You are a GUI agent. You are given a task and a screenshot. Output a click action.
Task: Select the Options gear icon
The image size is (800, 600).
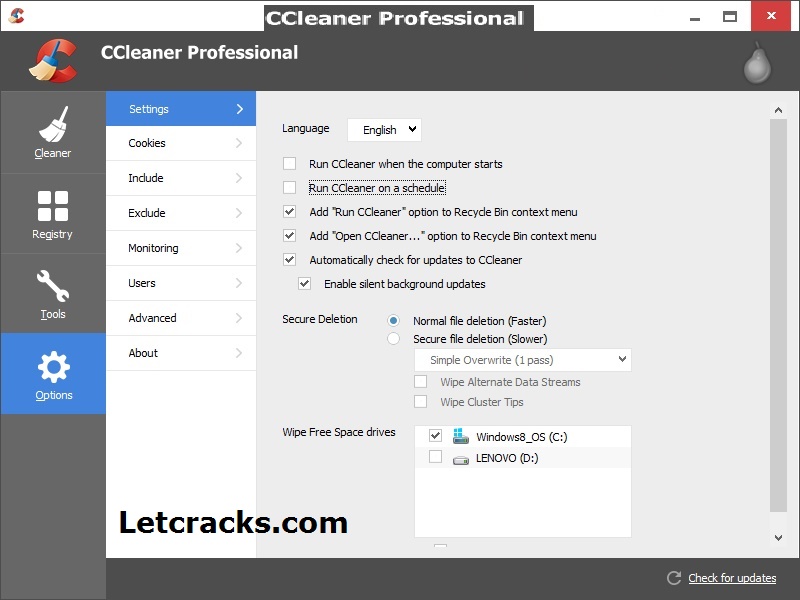pyautogui.click(x=54, y=367)
